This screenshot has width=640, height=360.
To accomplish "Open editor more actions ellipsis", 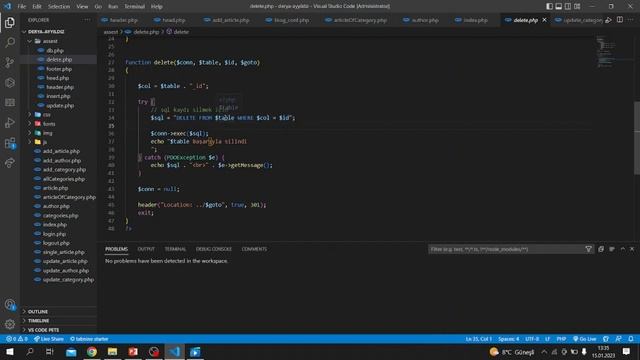I will 631,20.
